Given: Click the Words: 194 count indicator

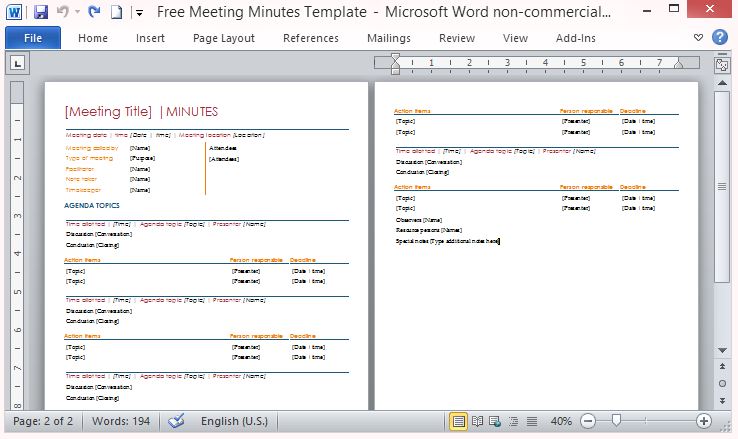Looking at the screenshot, I should point(121,421).
